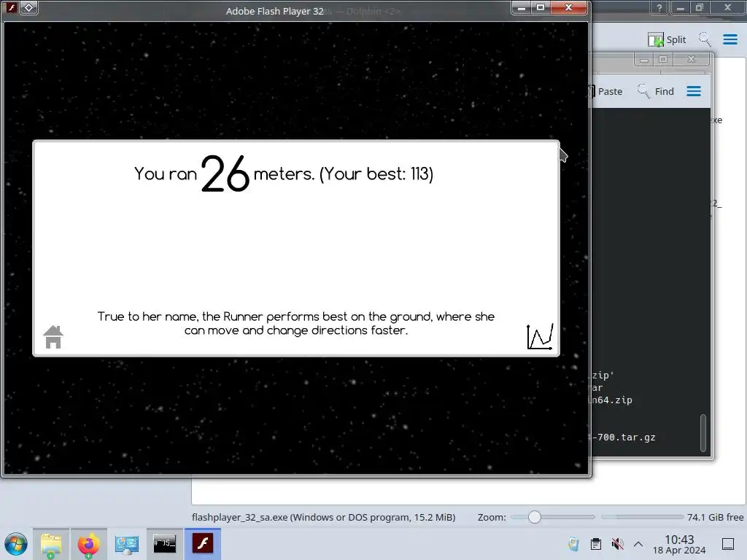The image size is (747, 560).
Task: Open file manager from taskbar
Action: coord(51,544)
